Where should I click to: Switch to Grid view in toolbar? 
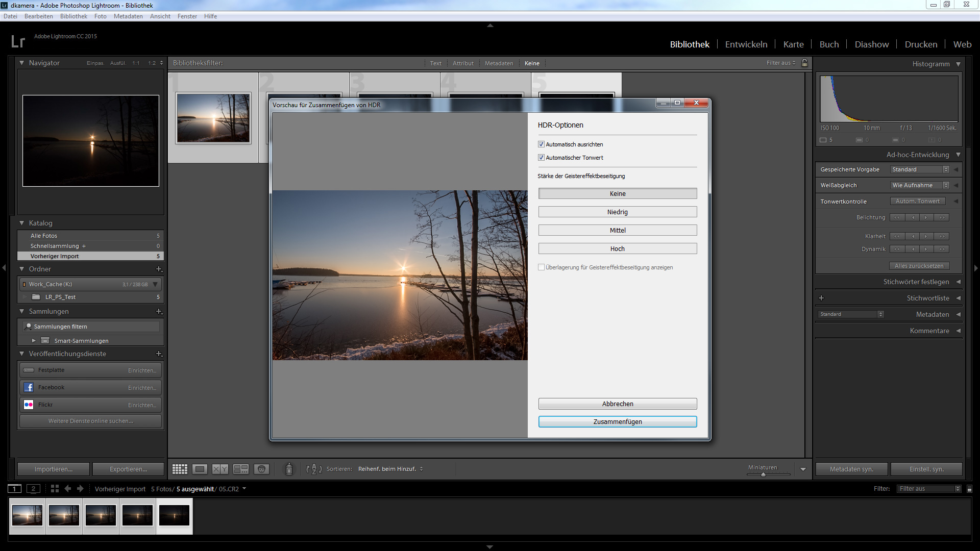pos(180,469)
